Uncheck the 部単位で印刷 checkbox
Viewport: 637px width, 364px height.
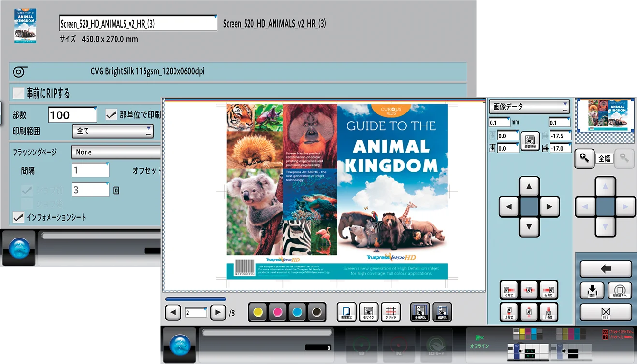tap(111, 114)
